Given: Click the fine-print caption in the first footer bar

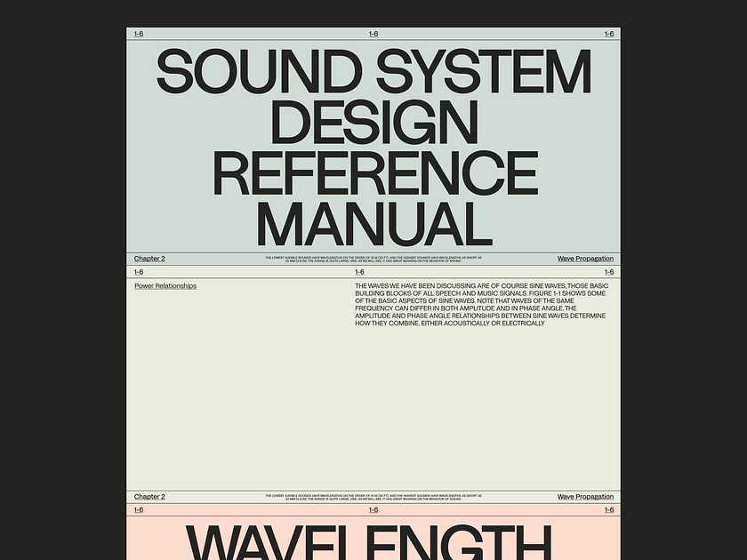Looking at the screenshot, I should [373, 258].
